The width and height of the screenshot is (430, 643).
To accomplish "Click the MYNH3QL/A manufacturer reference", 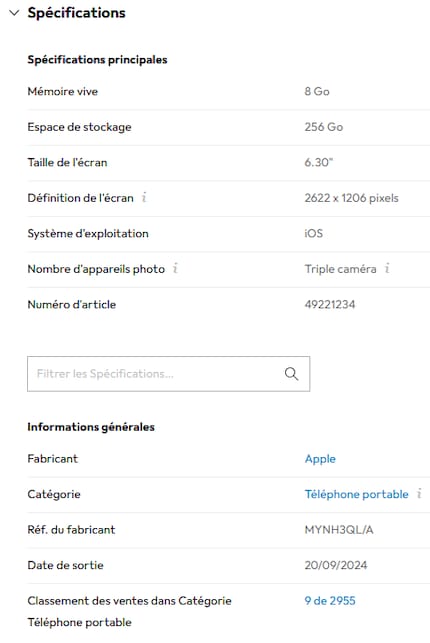I will click(x=339, y=530).
